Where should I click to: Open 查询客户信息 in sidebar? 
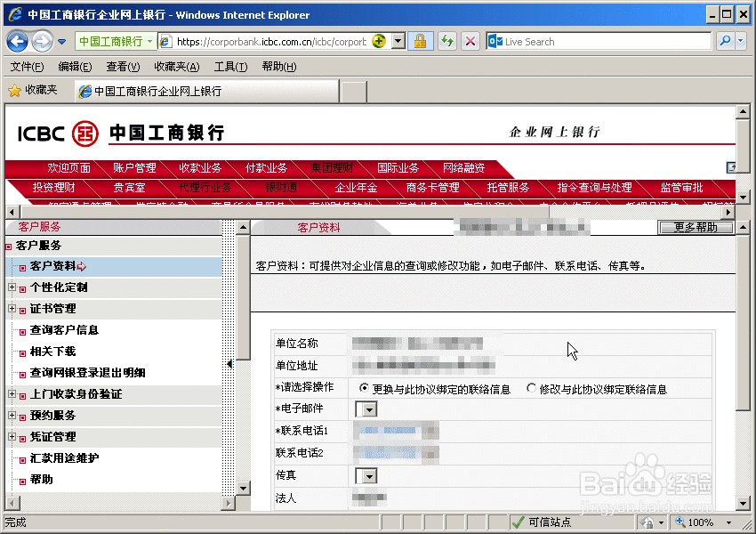[x=64, y=330]
